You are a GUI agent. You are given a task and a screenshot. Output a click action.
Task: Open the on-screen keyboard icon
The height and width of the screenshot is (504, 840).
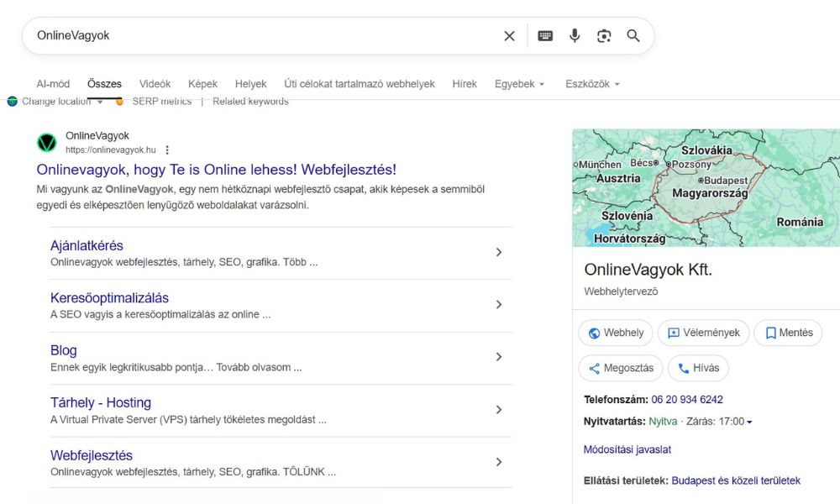click(x=544, y=35)
